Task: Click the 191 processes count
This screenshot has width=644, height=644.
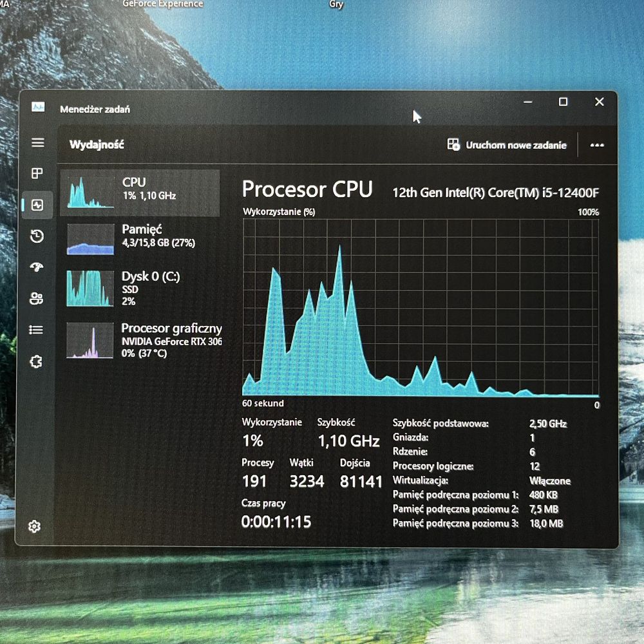Action: coord(254,481)
